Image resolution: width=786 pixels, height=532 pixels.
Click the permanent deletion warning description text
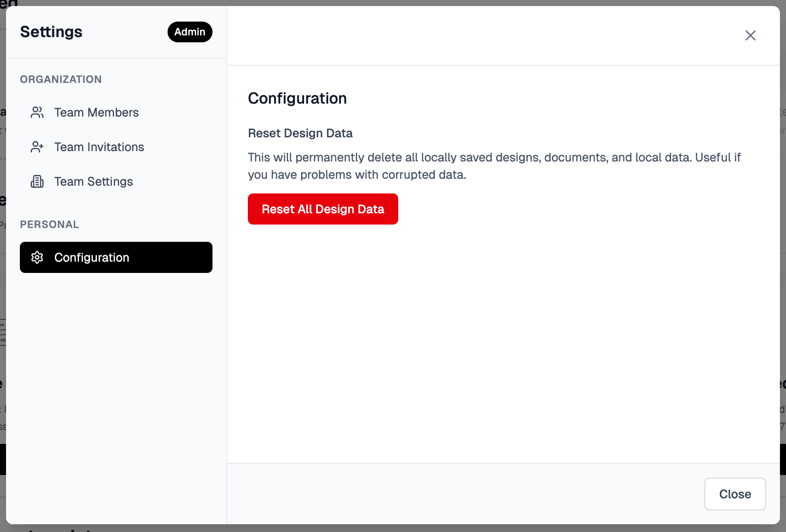(494, 166)
